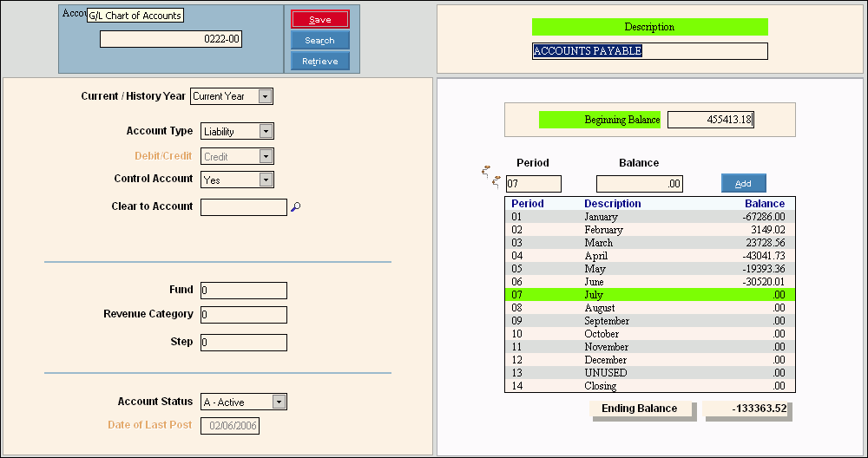Viewport: 868px width, 458px height.
Task: Click the Revenue Category input field
Action: click(x=243, y=315)
